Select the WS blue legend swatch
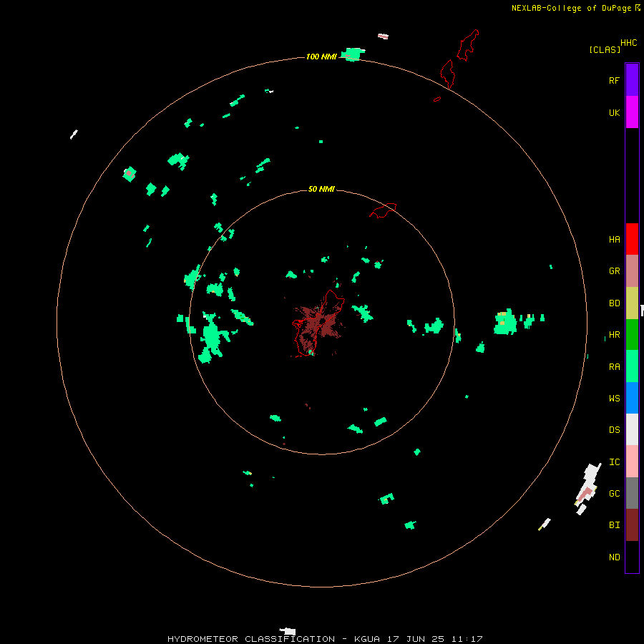644x644 pixels. point(632,398)
